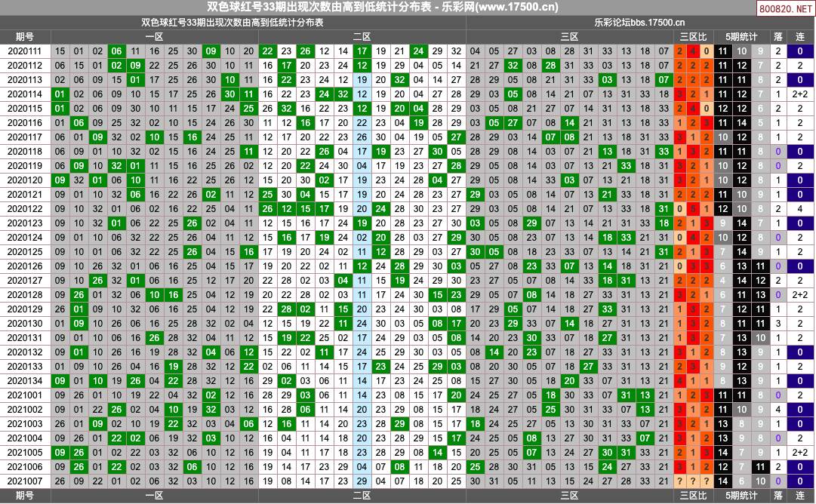Click the 连 column header at the top
Image resolution: width=816 pixels, height=504 pixels.
pyautogui.click(x=800, y=37)
